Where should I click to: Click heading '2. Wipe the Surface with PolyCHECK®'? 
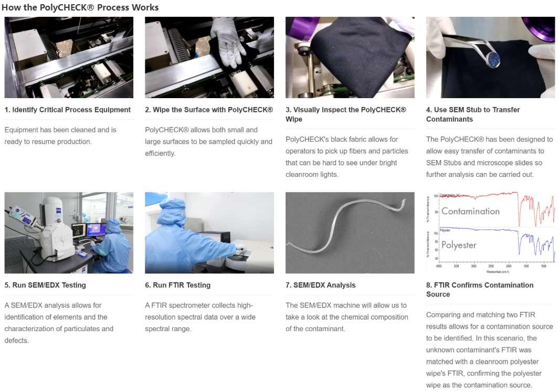[209, 110]
